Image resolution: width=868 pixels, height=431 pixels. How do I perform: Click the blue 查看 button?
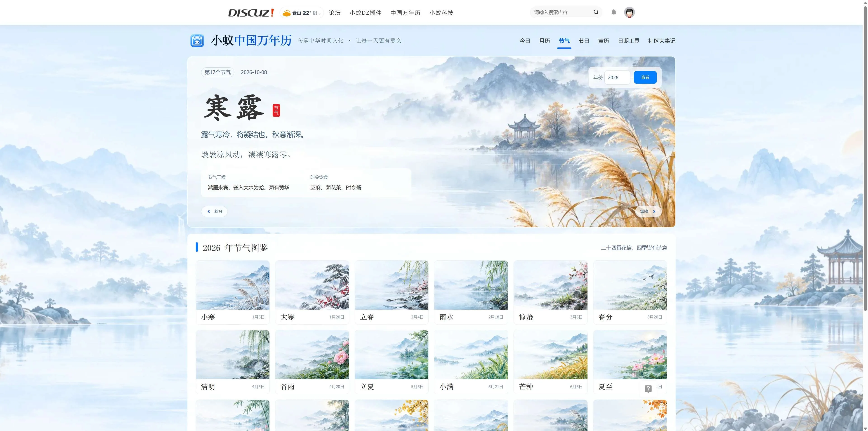point(645,78)
